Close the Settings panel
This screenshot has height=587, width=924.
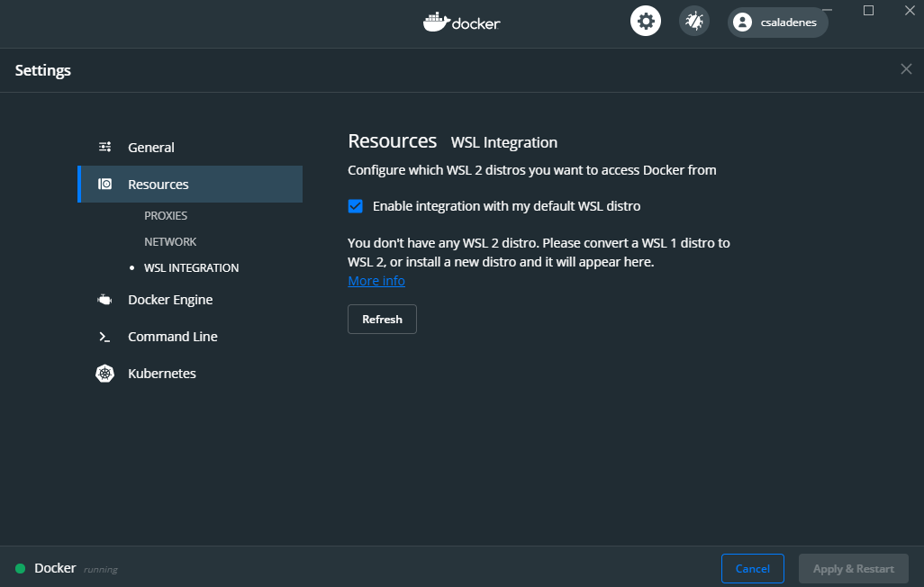tap(906, 69)
